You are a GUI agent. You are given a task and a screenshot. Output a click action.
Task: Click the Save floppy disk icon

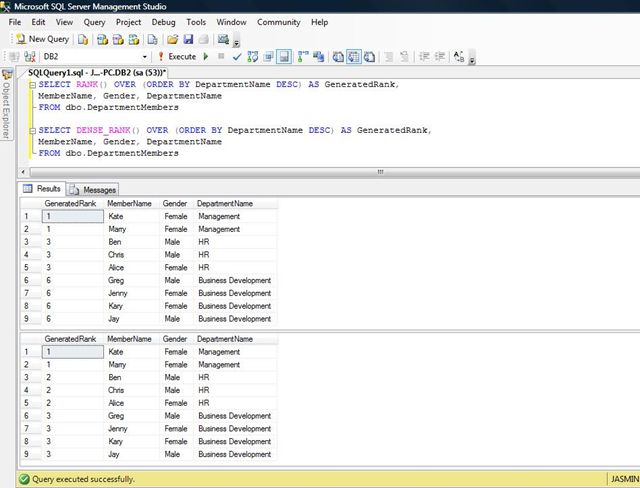coord(187,39)
